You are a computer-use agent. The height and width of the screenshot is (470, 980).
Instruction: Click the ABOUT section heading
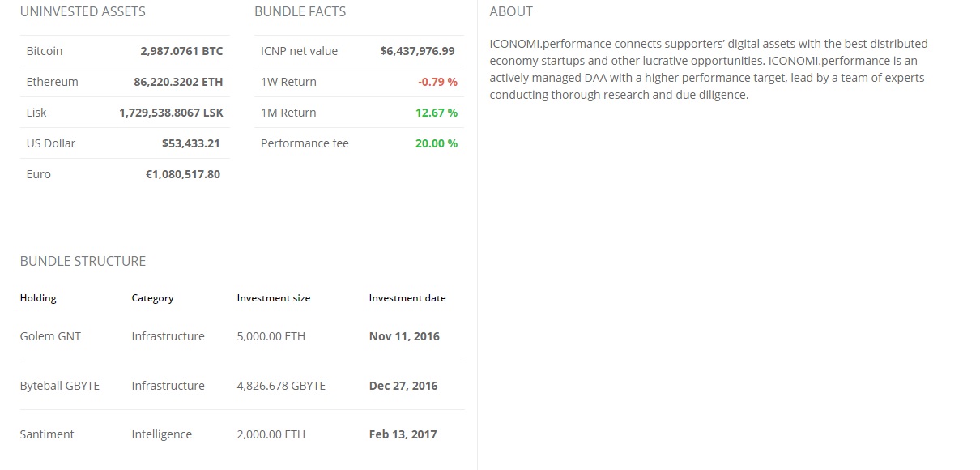511,11
